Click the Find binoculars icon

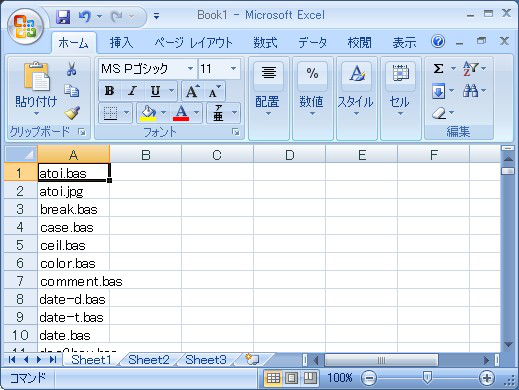470,90
